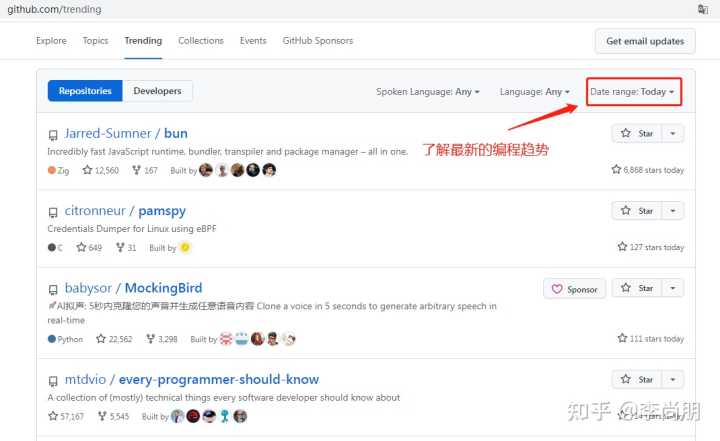The image size is (720, 441).
Task: Click the 111 stars today text
Action: click(651, 339)
